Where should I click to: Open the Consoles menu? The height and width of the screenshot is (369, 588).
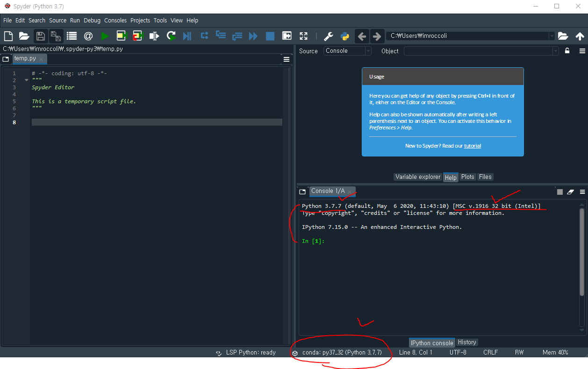coord(115,20)
